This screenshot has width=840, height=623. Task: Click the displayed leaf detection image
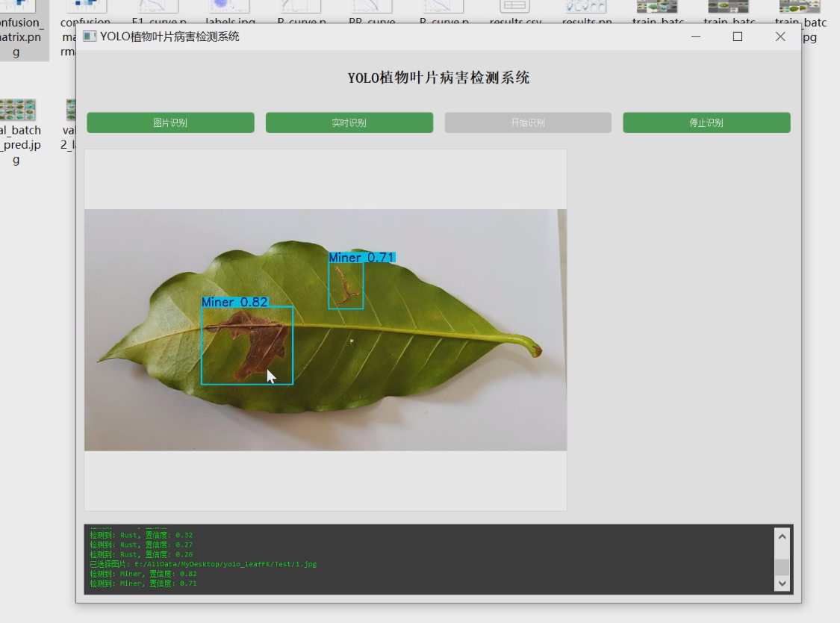[x=326, y=329]
